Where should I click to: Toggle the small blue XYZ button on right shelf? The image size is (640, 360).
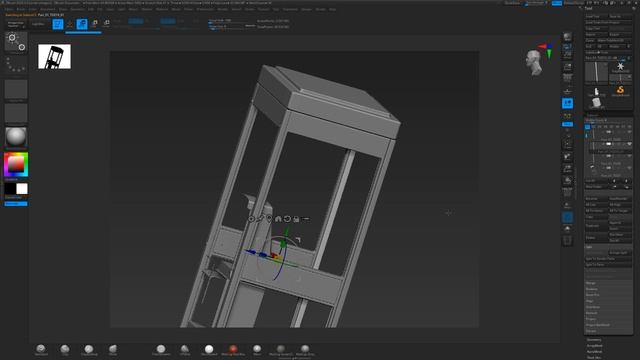coord(567,124)
